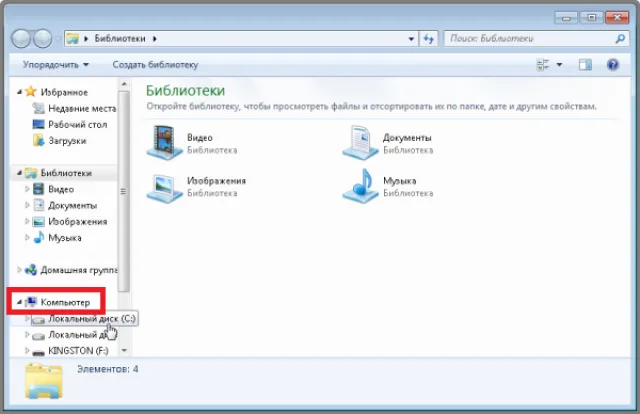Click sidebar scrollbar up arrow
Viewport: 640px width, 414px height.
tap(124, 84)
